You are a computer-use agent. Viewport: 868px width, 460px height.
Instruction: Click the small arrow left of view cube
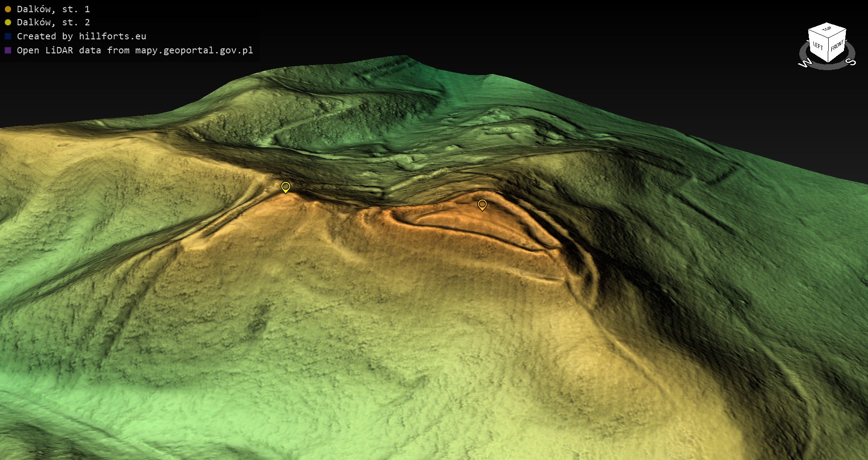808,41
